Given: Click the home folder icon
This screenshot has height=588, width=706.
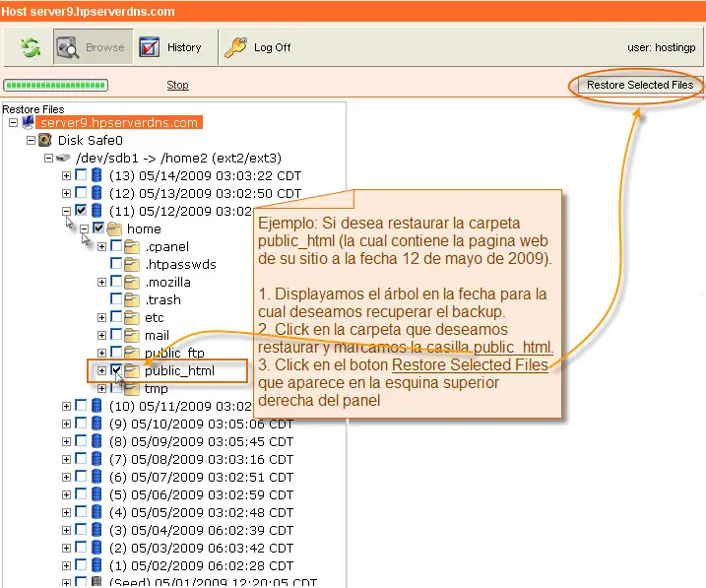Looking at the screenshot, I should click(114, 229).
